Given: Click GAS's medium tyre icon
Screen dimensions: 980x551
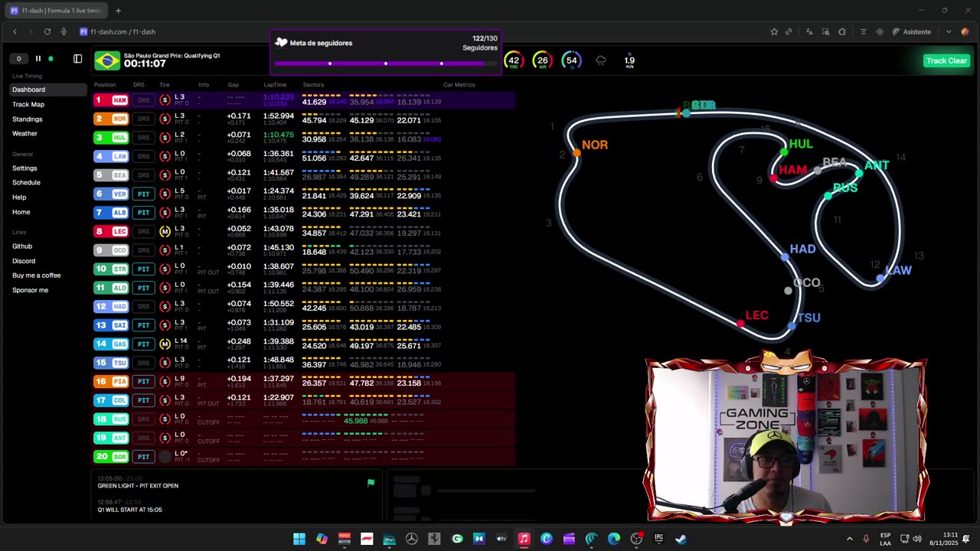Looking at the screenshot, I should tap(165, 344).
